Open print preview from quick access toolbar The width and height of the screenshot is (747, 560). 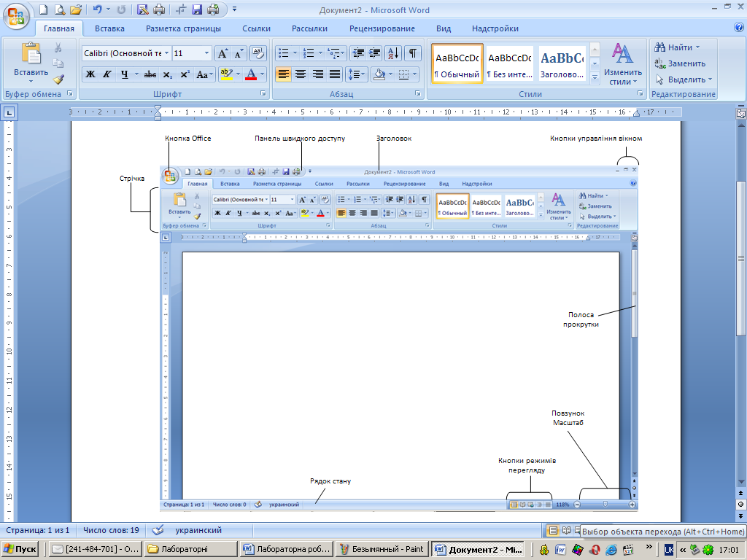click(x=60, y=9)
